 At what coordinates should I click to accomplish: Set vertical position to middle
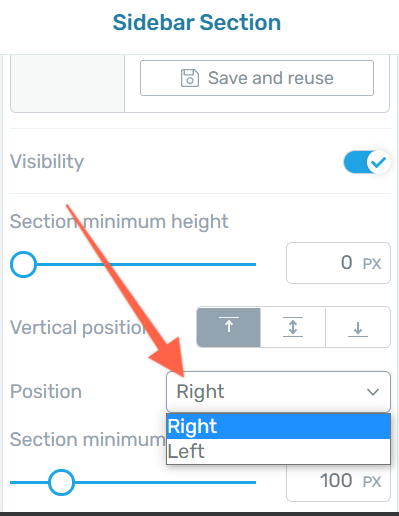pos(293,327)
